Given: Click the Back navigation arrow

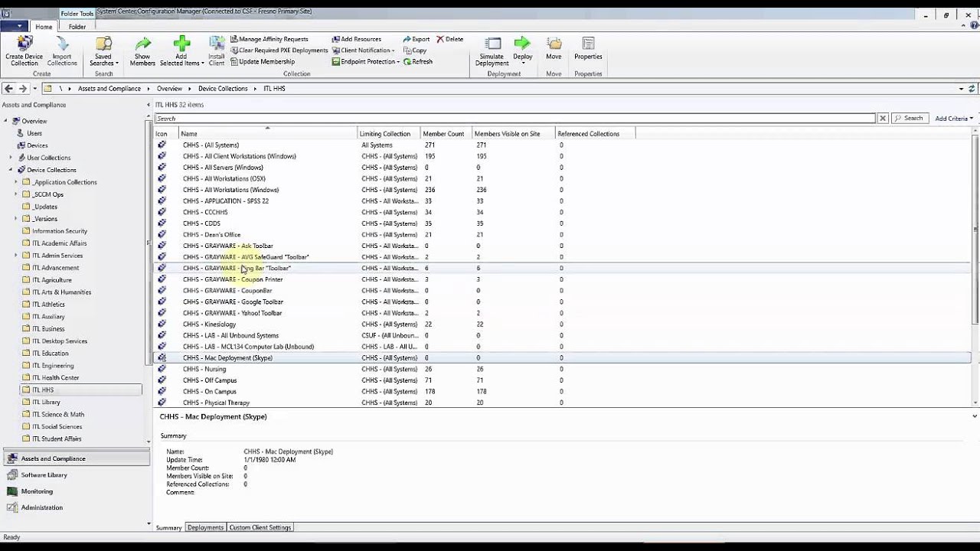Looking at the screenshot, I should pyautogui.click(x=9, y=89).
